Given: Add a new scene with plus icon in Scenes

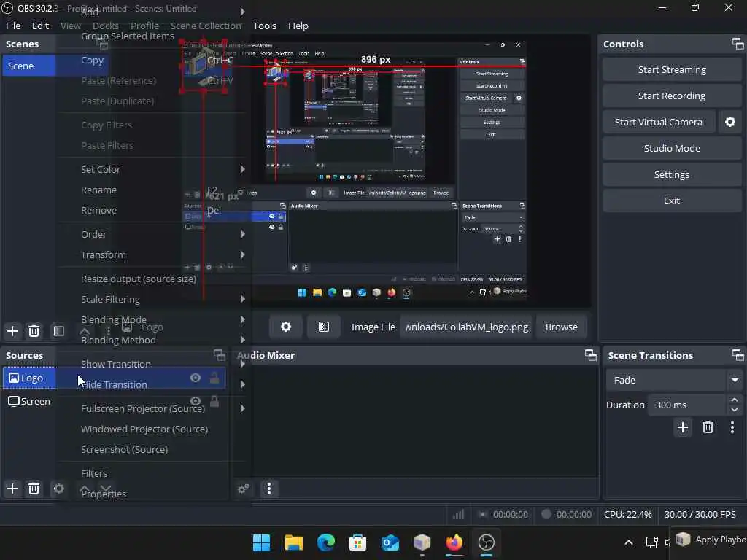Looking at the screenshot, I should [x=12, y=331].
